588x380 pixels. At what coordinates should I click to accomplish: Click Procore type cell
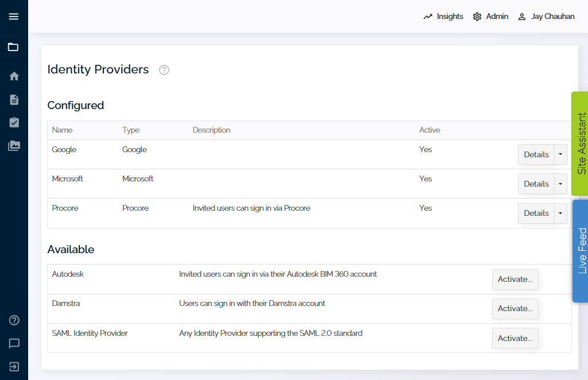coord(136,208)
